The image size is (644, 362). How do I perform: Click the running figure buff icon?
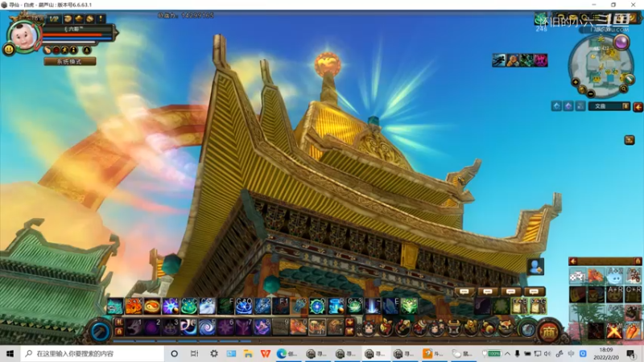tap(499, 60)
